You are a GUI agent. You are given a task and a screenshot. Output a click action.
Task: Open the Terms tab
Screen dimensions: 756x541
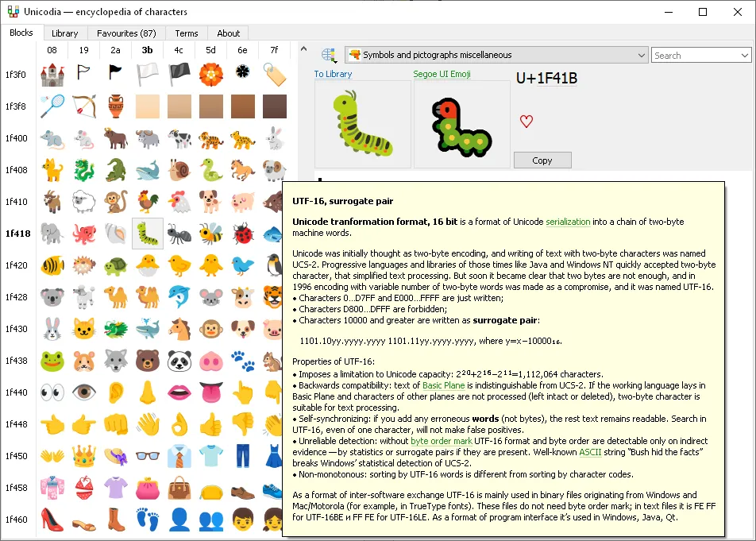pyautogui.click(x=186, y=33)
